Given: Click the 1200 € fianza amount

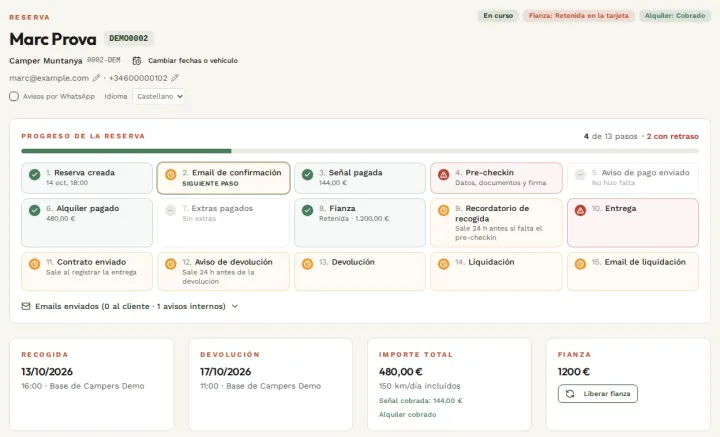Looking at the screenshot, I should [574, 372].
